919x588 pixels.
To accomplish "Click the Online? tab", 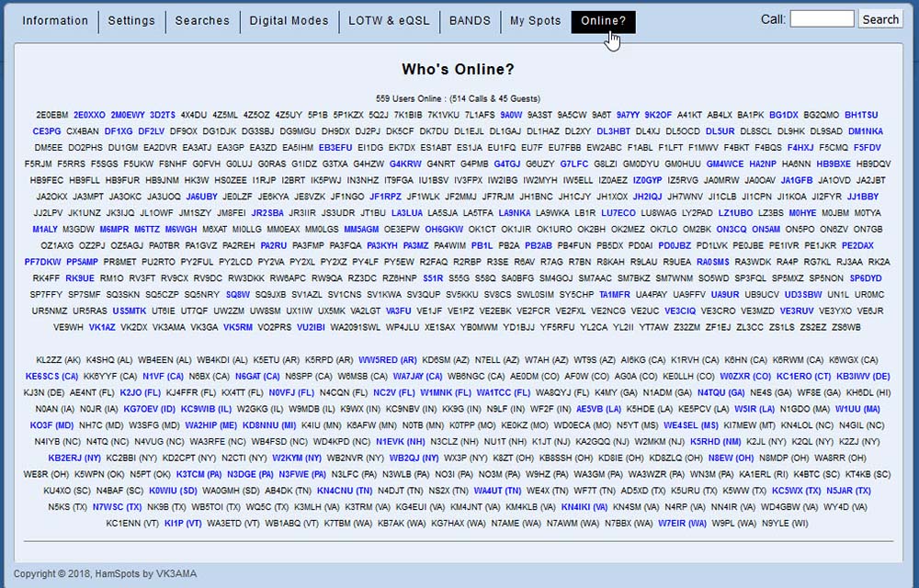I will click(603, 21).
